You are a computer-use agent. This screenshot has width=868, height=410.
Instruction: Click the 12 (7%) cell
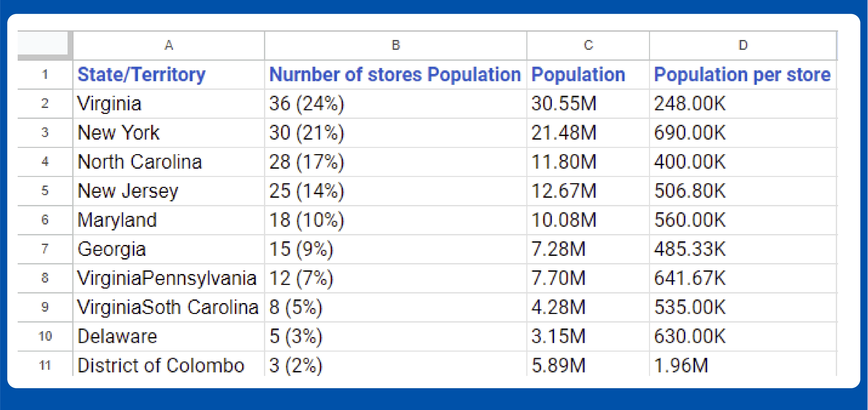click(396, 278)
